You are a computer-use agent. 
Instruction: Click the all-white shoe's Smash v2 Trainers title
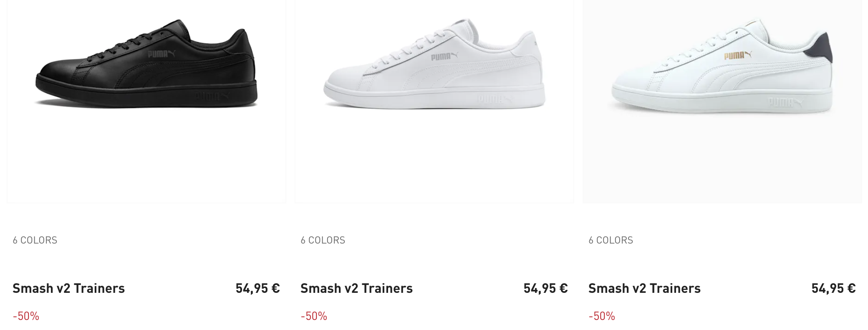pyautogui.click(x=357, y=288)
